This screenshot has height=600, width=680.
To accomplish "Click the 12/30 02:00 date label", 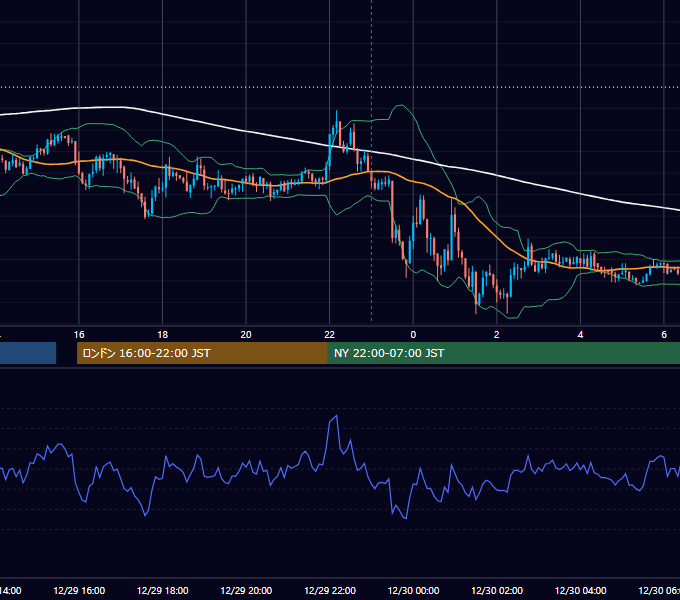I will click(x=497, y=590).
